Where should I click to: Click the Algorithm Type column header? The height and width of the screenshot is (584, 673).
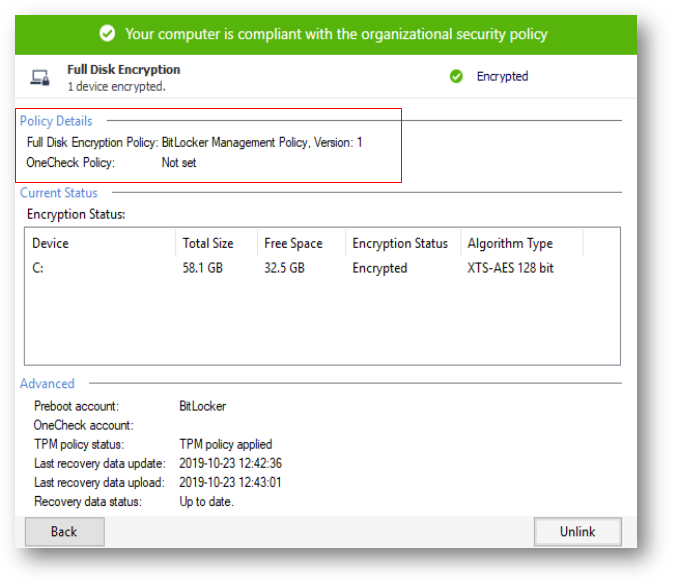pyautogui.click(x=510, y=243)
